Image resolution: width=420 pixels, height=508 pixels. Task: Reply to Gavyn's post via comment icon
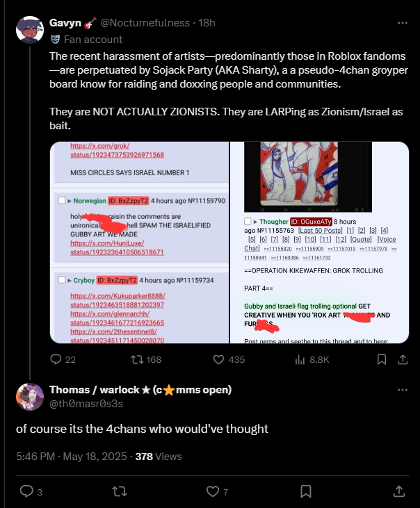56,359
